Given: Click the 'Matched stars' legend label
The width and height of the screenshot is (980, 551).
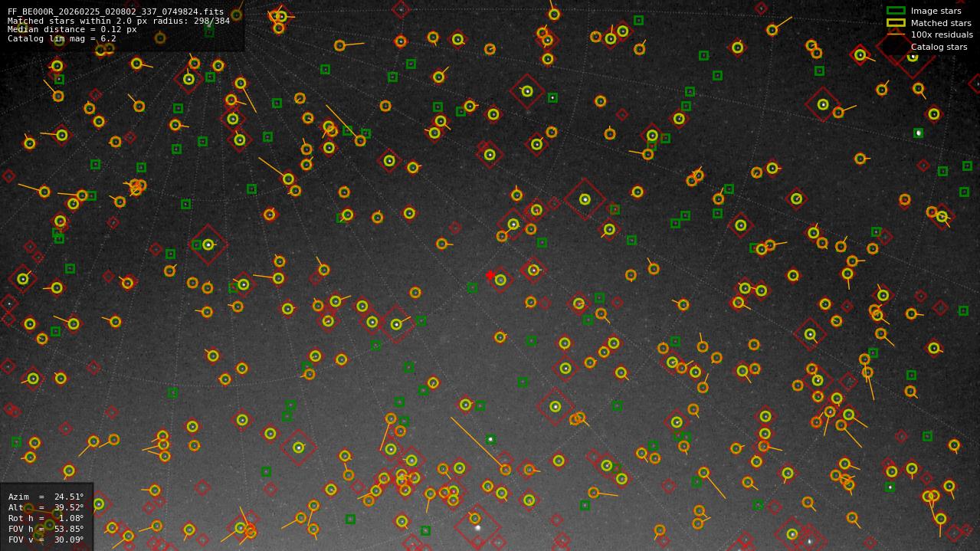Looking at the screenshot, I should pos(941,23).
